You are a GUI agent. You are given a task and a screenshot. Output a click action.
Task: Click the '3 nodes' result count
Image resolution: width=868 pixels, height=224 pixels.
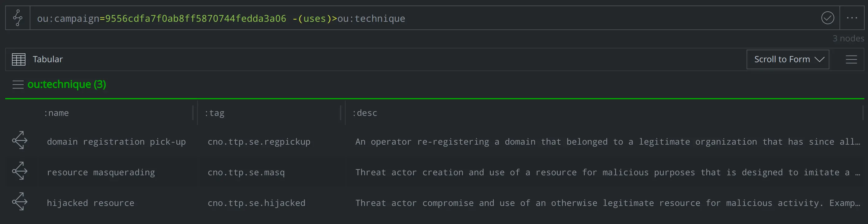click(x=848, y=38)
